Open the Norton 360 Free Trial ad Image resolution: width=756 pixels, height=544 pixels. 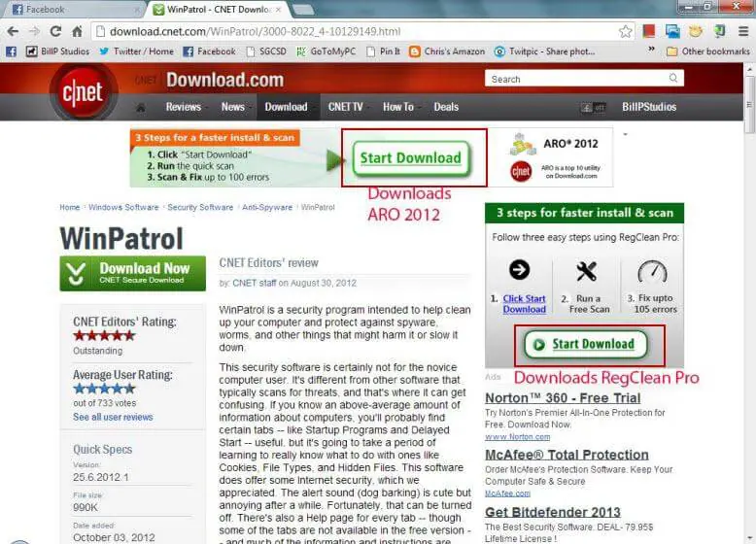[563, 398]
